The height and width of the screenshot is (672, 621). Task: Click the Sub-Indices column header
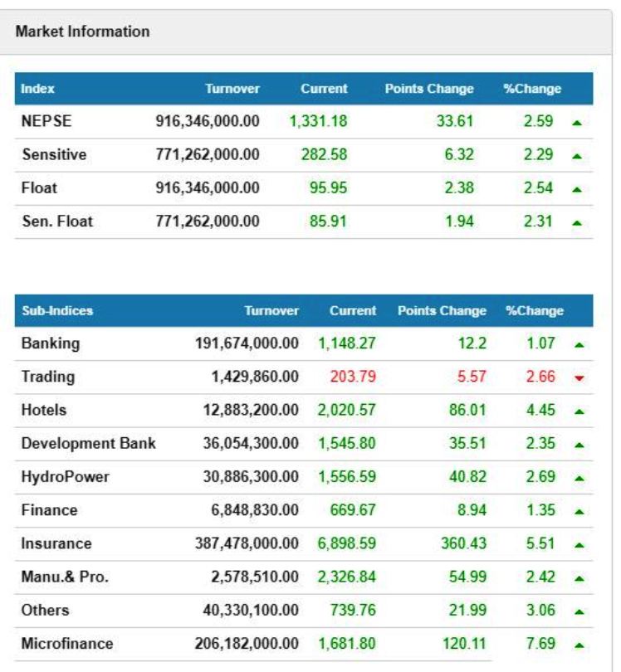point(57,311)
